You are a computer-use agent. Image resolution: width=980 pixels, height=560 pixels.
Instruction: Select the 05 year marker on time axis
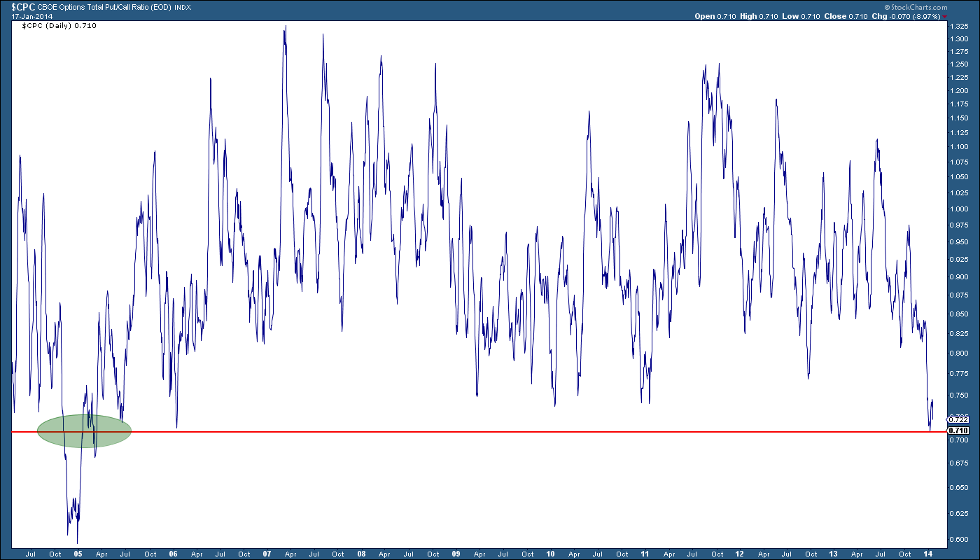[78, 554]
